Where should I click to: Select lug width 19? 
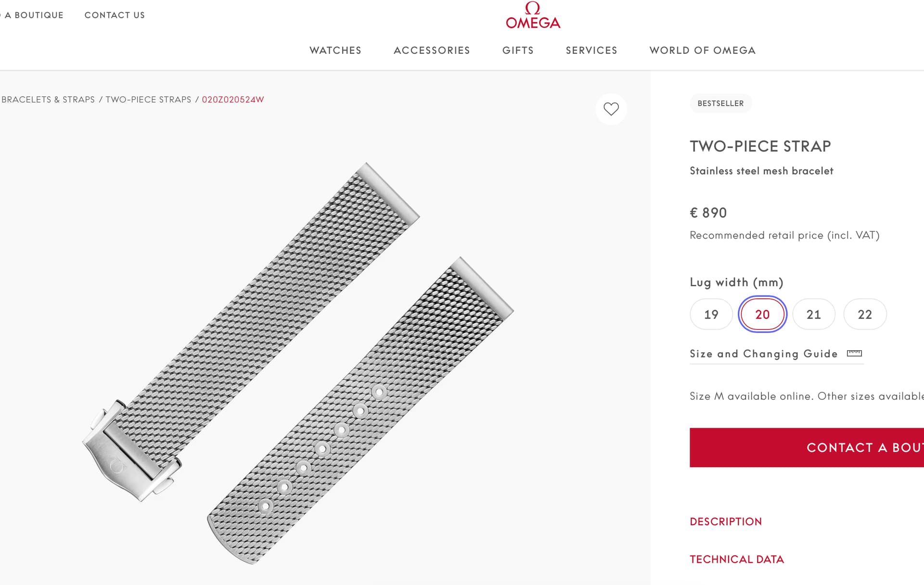(x=711, y=315)
